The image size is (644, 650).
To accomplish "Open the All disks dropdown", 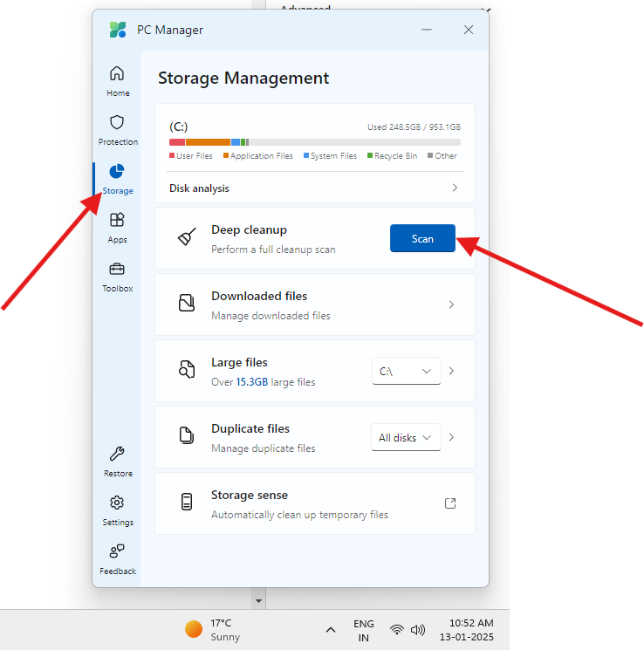I will coord(406,437).
